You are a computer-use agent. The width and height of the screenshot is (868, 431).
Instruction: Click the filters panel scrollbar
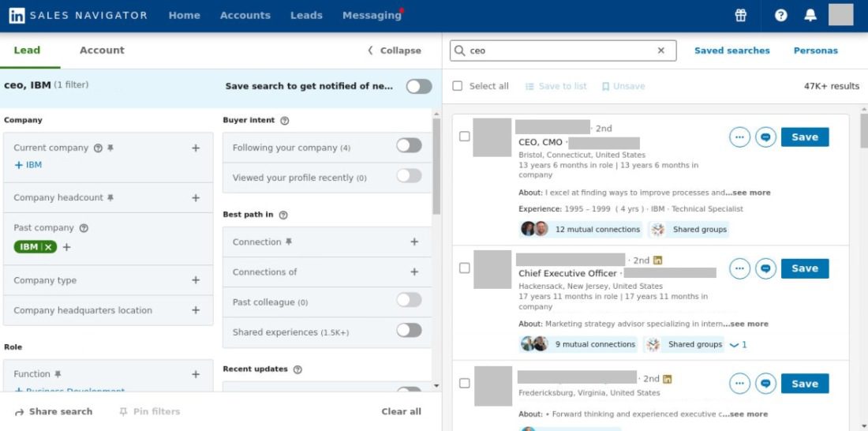(x=436, y=167)
